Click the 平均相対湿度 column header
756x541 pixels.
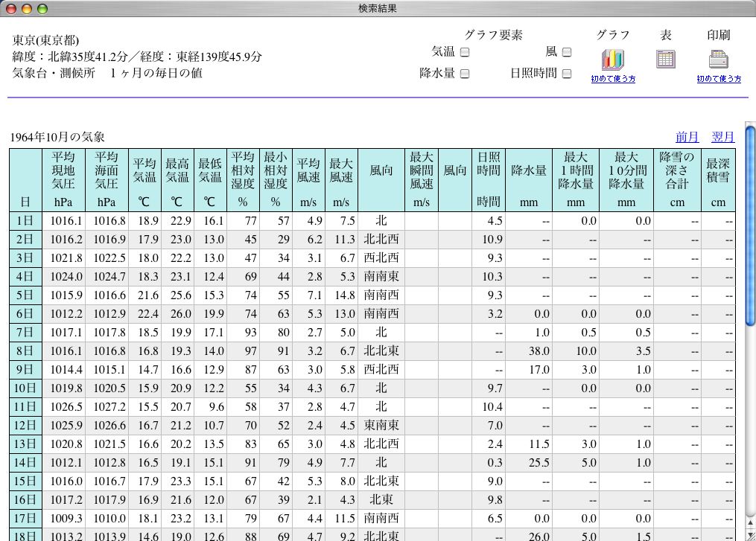click(243, 180)
